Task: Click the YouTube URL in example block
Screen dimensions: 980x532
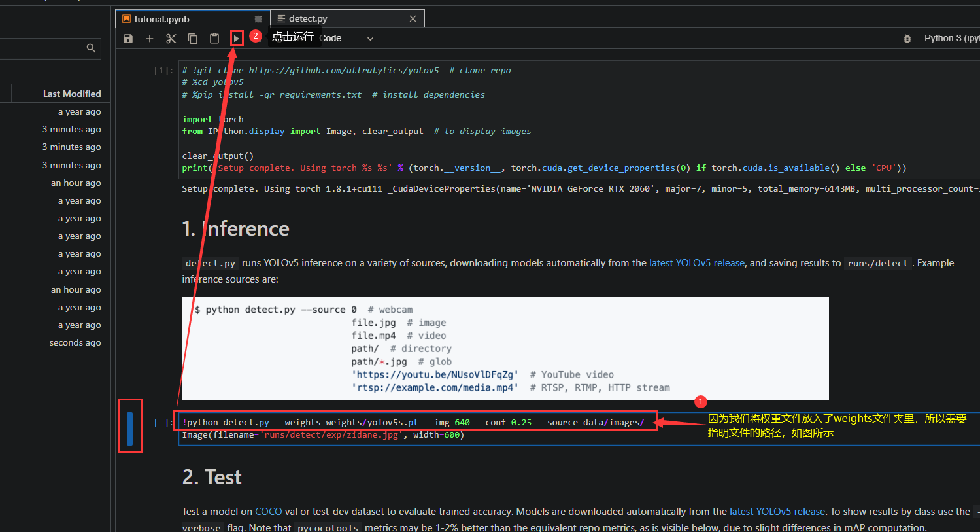Action: (x=435, y=374)
